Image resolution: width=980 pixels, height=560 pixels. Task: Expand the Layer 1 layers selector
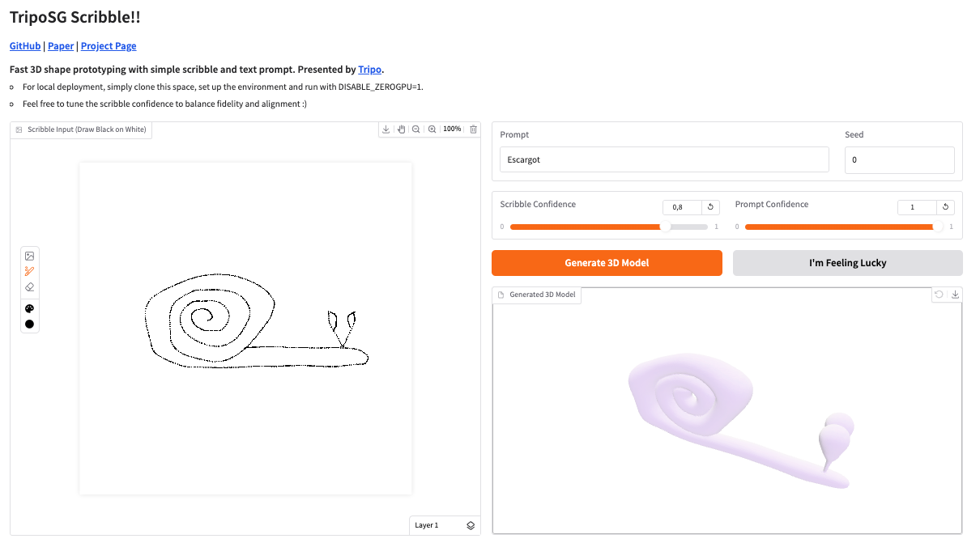[x=471, y=525]
